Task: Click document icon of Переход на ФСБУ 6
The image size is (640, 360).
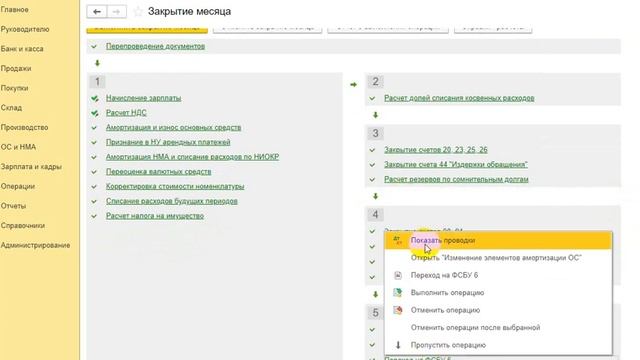Action: 398,276
